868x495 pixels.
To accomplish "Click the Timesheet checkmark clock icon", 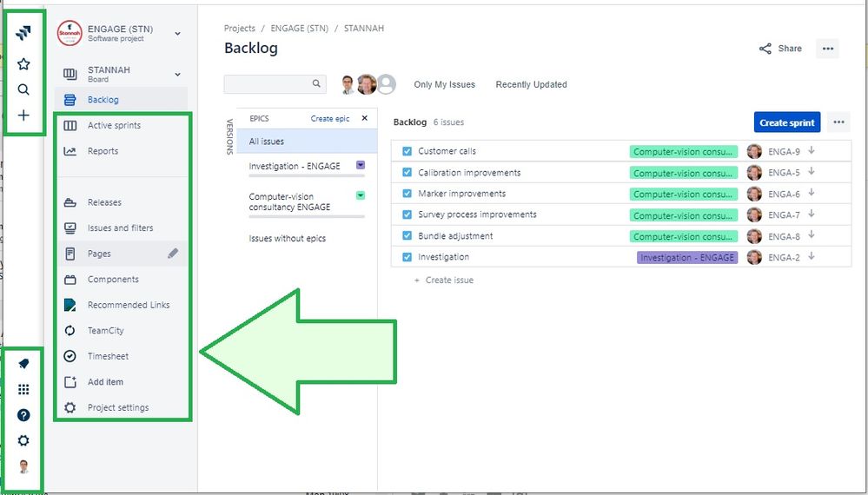I will click(x=70, y=356).
